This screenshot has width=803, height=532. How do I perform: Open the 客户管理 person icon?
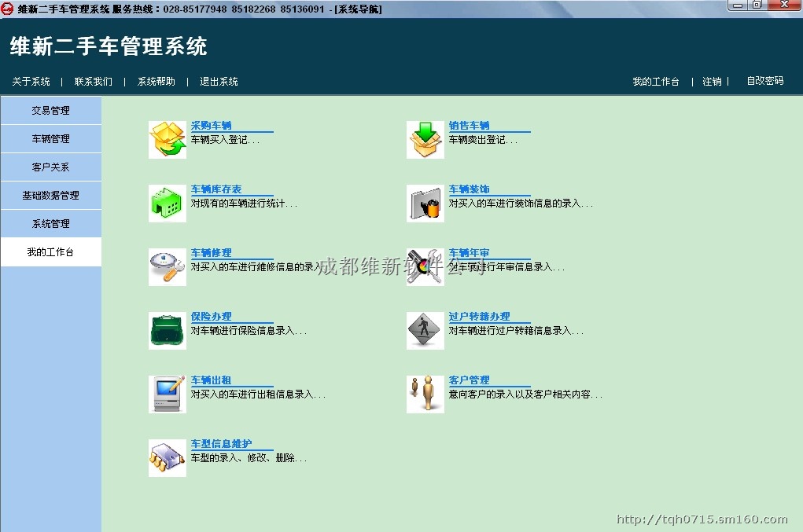click(425, 394)
